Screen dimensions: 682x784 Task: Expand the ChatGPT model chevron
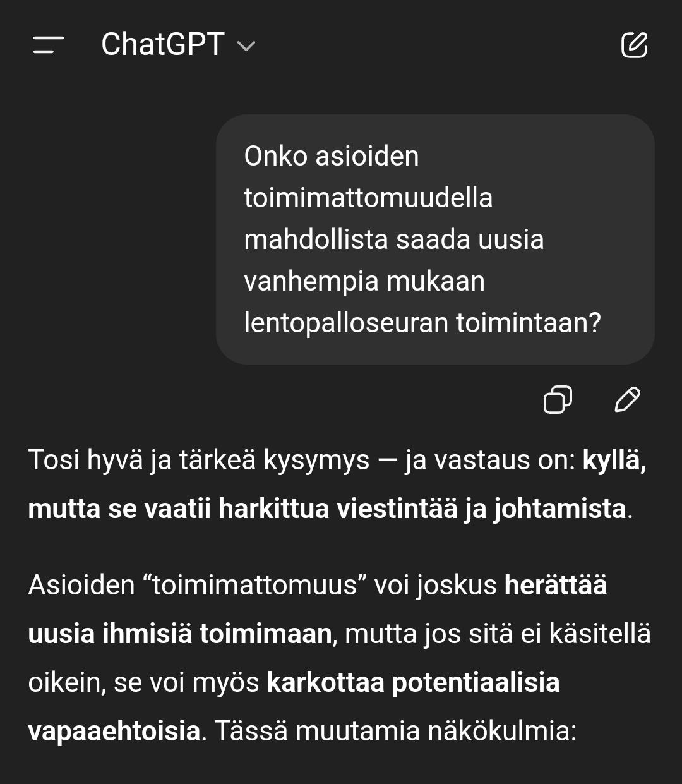tap(246, 46)
